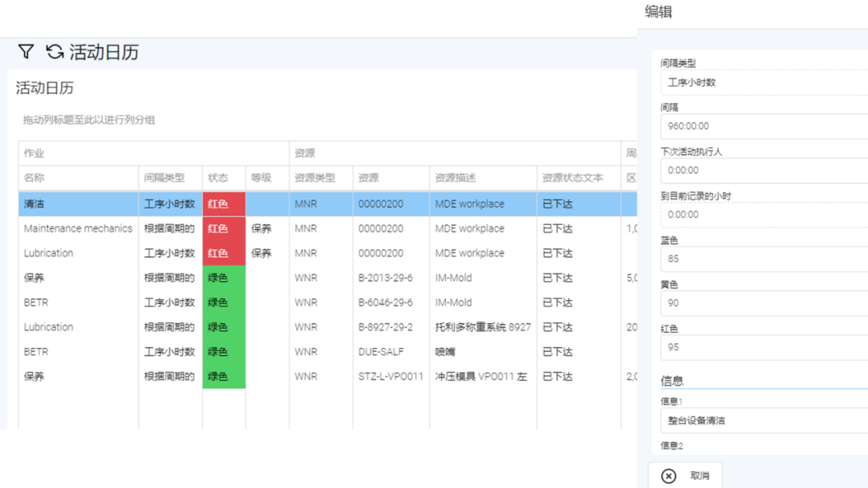The height and width of the screenshot is (488, 868).
Task: Sort by the 资源状态文本 column header
Action: pos(579,178)
